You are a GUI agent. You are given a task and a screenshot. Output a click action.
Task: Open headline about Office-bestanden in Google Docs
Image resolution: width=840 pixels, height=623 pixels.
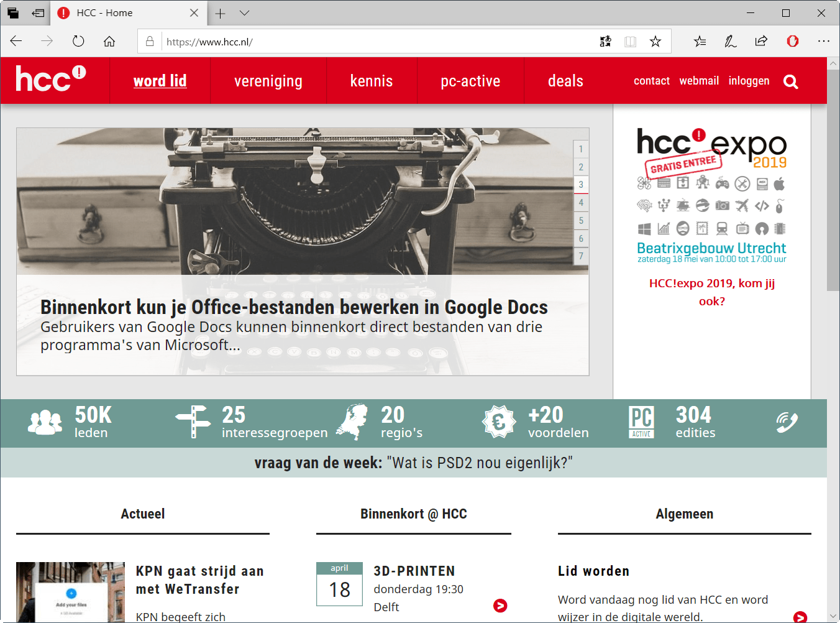pyautogui.click(x=294, y=307)
